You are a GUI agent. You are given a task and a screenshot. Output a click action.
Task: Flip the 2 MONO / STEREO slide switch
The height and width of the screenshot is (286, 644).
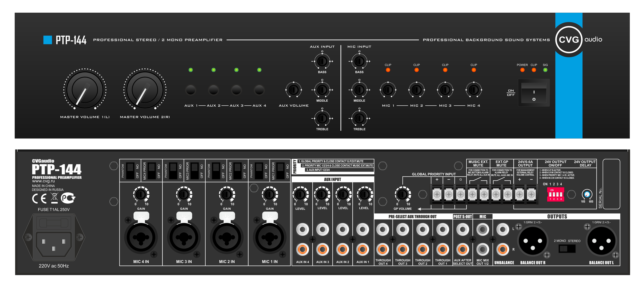pyautogui.click(x=567, y=249)
